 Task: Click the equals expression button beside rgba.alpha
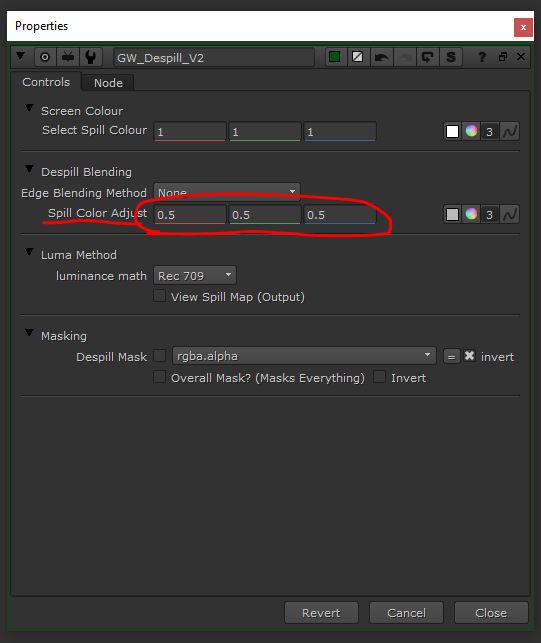(451, 357)
